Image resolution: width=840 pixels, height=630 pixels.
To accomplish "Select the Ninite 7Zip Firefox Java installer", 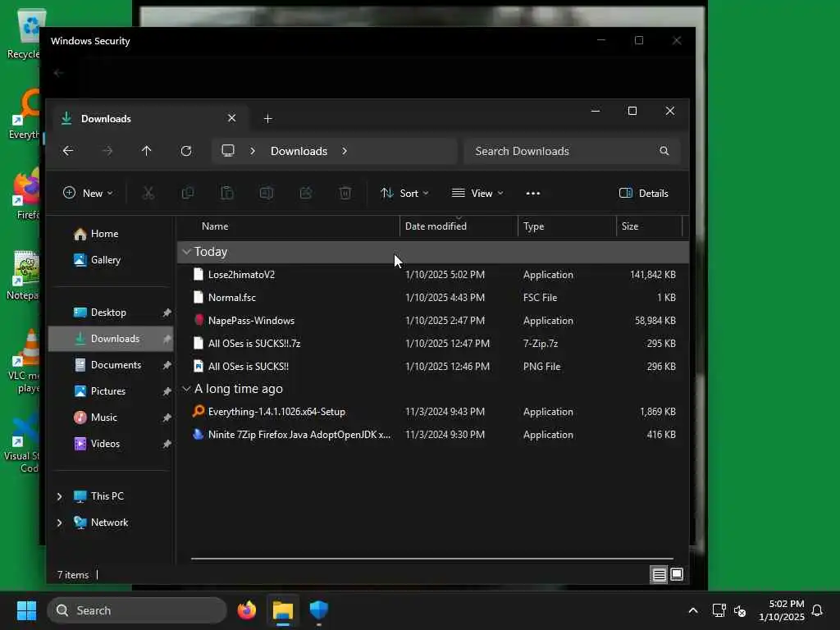I will point(433,435).
